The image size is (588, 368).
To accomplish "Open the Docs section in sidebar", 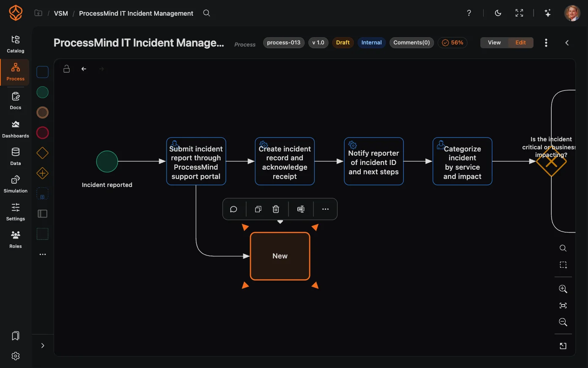I will pyautogui.click(x=16, y=101).
